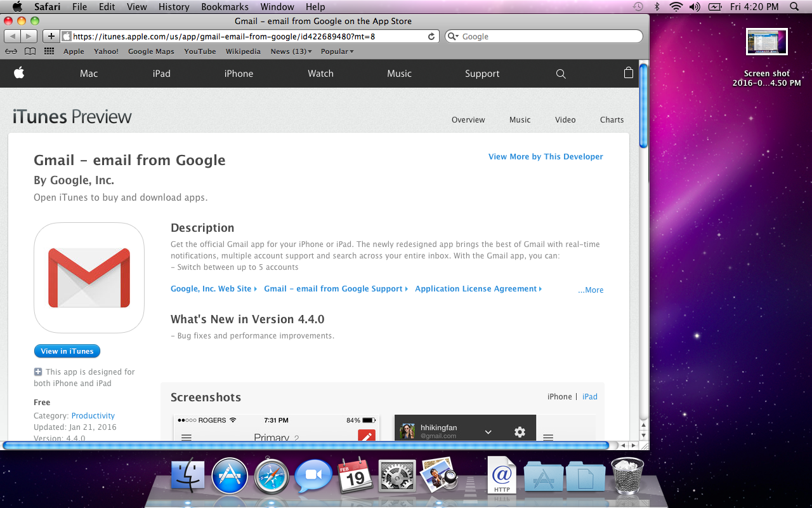This screenshot has width=812, height=508.
Task: Click Support in the Apple nav bar
Action: (x=482, y=74)
